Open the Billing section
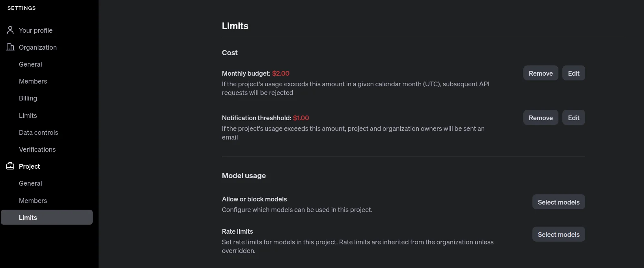This screenshot has width=644, height=268. pyautogui.click(x=28, y=98)
